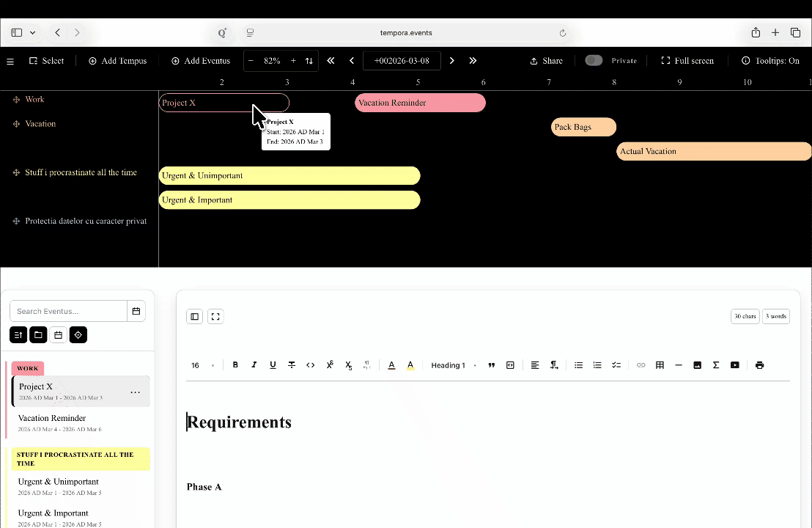Select the Vacation Reminder timeline bar

(x=420, y=103)
